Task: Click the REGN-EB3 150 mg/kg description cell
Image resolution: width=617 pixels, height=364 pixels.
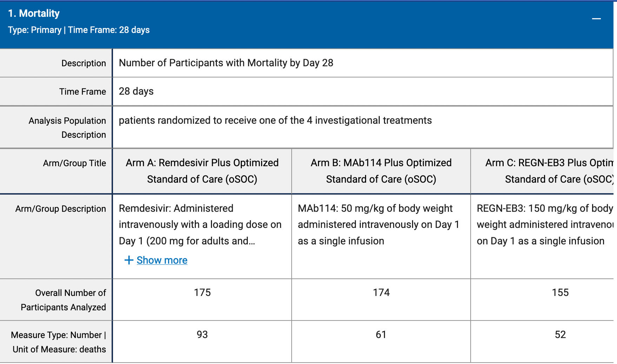Action: (x=544, y=224)
